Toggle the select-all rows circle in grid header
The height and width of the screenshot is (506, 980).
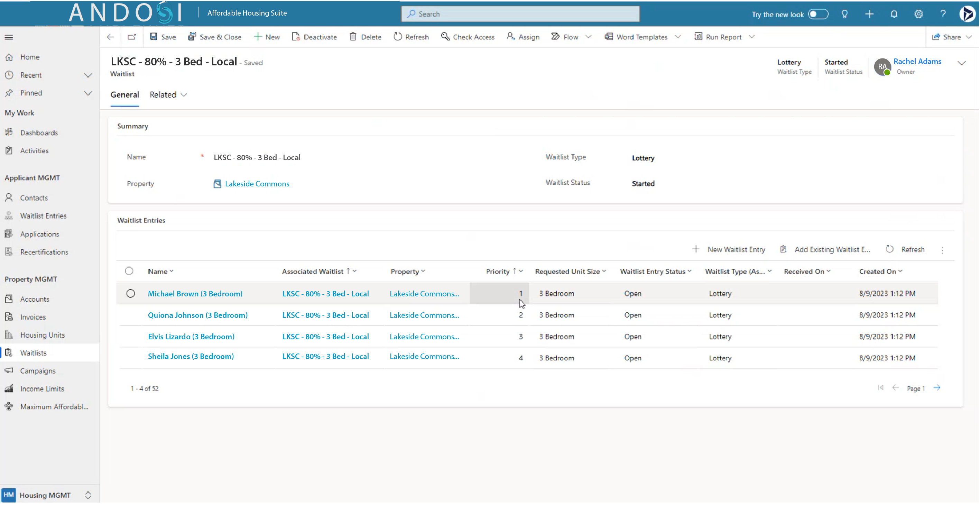point(129,271)
